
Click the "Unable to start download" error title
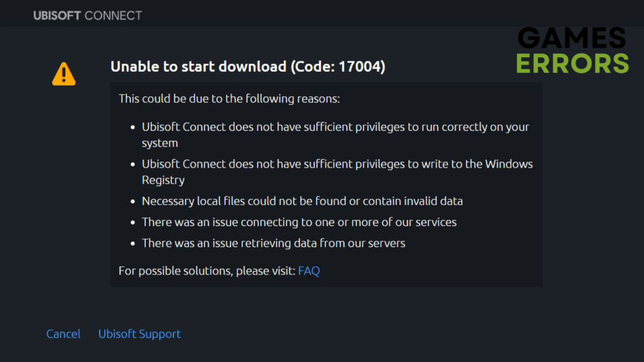pos(199,66)
